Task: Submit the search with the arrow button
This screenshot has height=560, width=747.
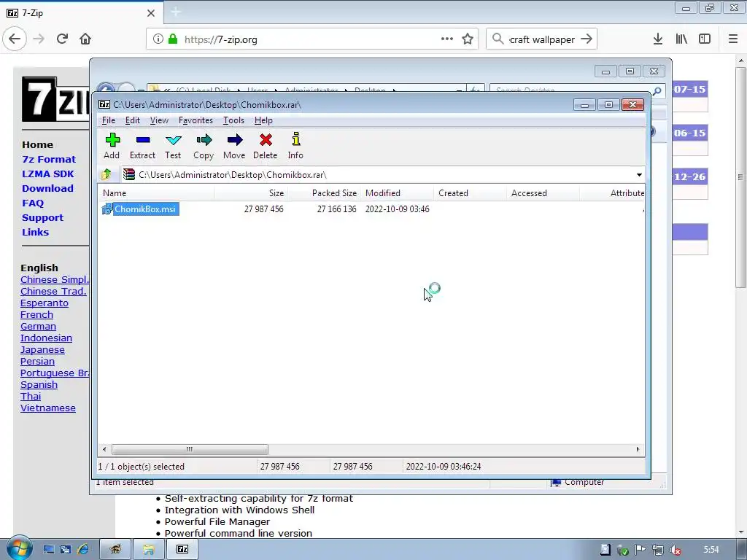Action: (587, 39)
